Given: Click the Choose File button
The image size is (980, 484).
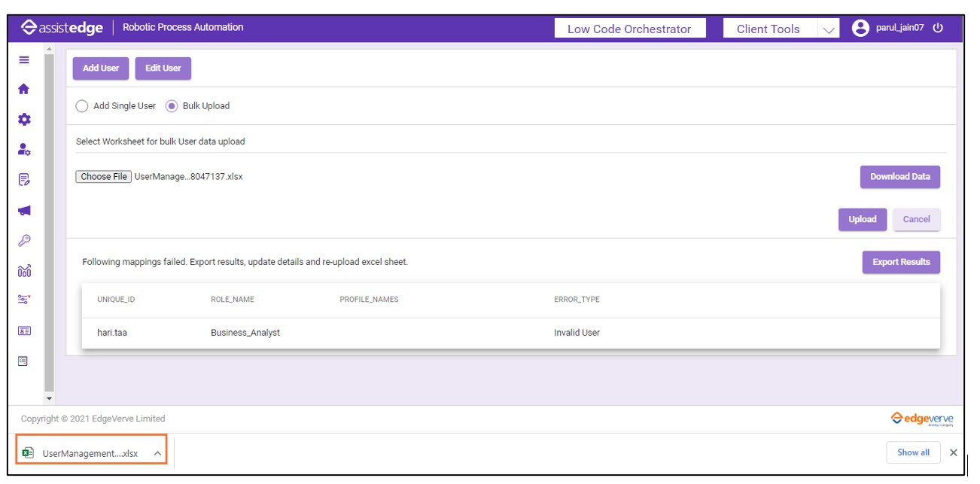Looking at the screenshot, I should click(x=104, y=177).
